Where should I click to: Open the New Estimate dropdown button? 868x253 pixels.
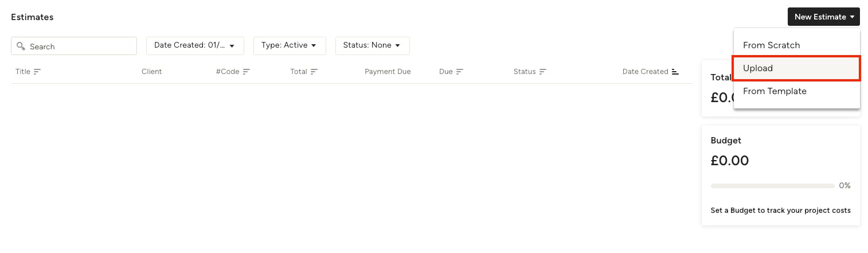pyautogui.click(x=823, y=17)
